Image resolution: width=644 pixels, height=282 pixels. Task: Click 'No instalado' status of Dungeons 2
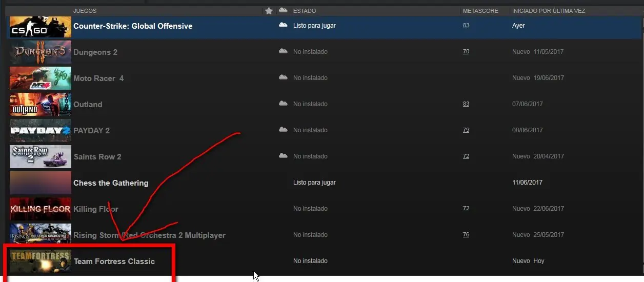click(x=310, y=52)
